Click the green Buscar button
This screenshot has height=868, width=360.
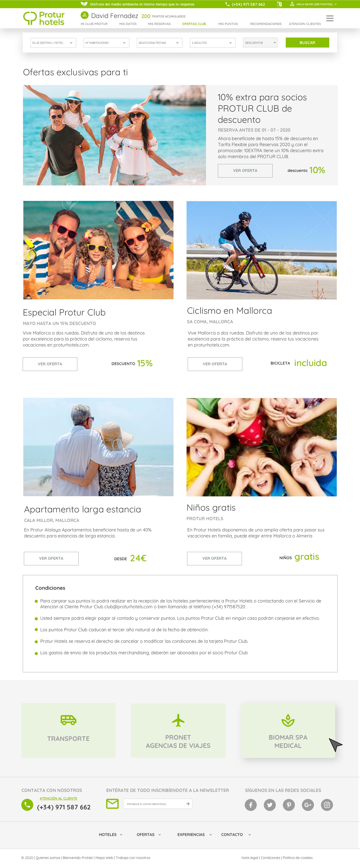tap(307, 43)
